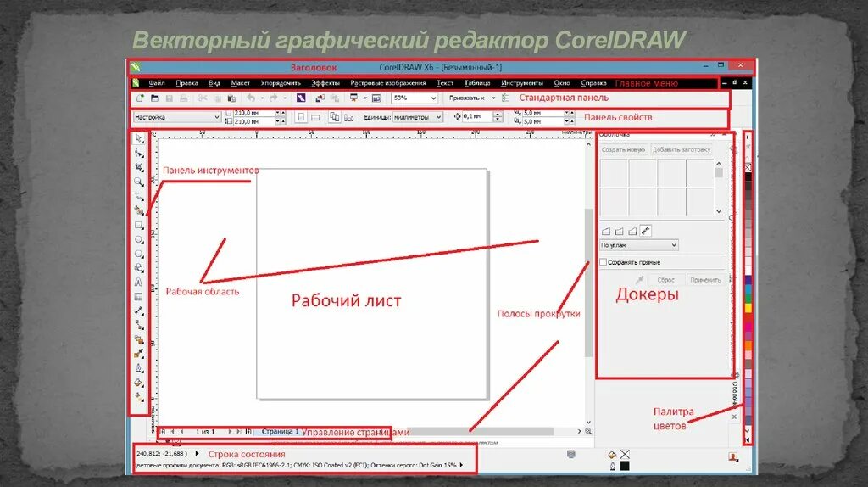Click the no-color X swatch in palette
The height and width of the screenshot is (487, 868).
pyautogui.click(x=748, y=167)
